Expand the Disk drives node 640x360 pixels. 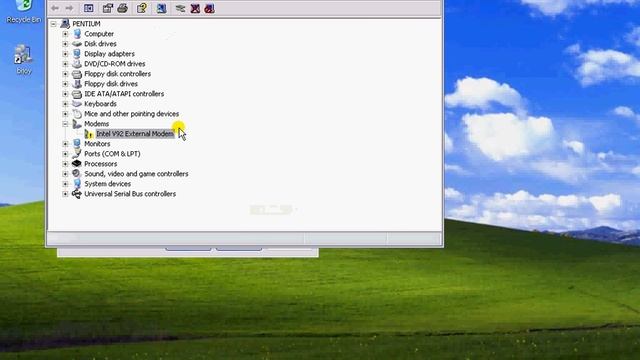click(65, 44)
